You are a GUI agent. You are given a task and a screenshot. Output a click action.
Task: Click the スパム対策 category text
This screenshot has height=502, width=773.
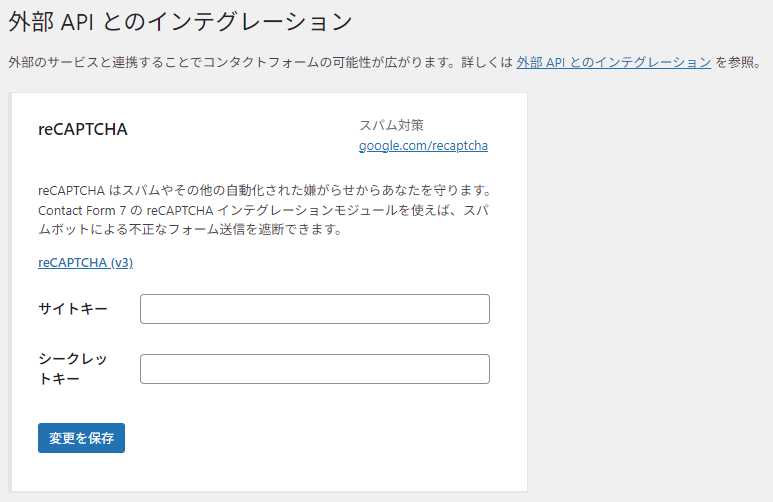[x=391, y=125]
